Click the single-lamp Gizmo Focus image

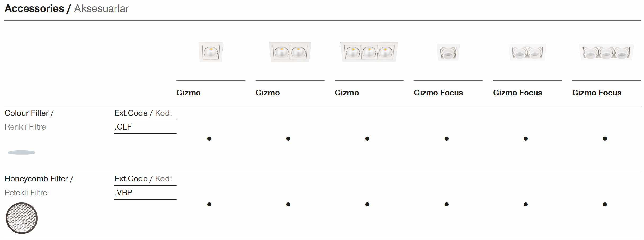coord(448,52)
